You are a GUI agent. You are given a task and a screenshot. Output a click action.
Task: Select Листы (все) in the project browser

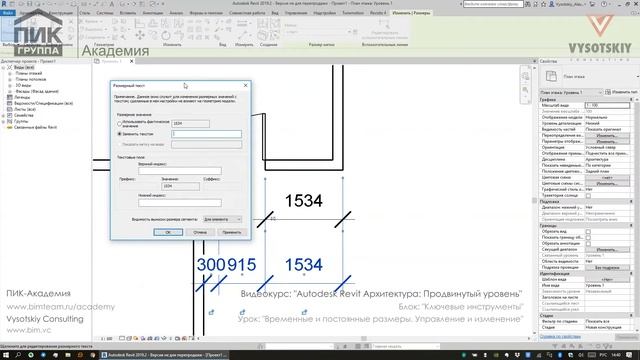25,109
